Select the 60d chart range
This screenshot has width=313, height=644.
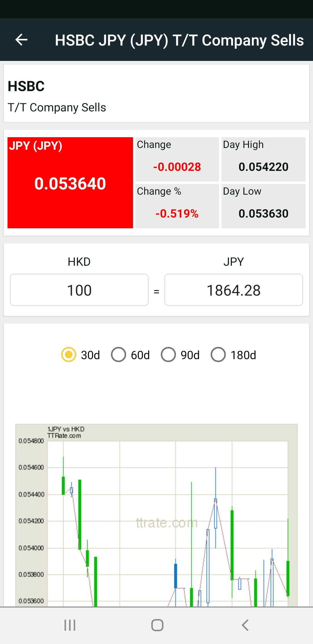tap(130, 355)
